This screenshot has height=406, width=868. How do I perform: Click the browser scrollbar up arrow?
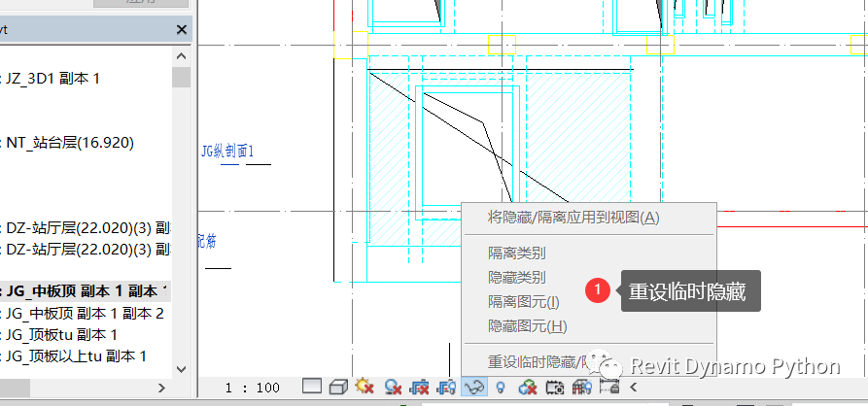(x=181, y=56)
